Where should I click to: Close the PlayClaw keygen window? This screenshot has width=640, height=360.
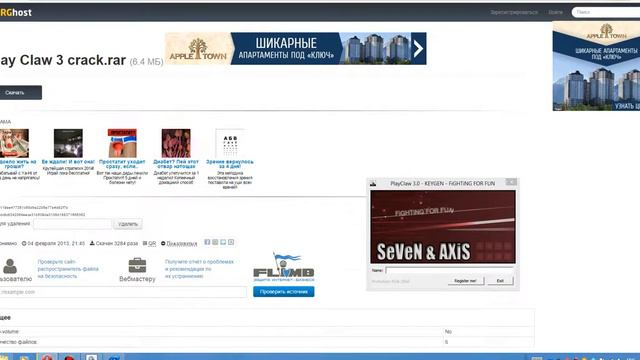[x=511, y=182]
